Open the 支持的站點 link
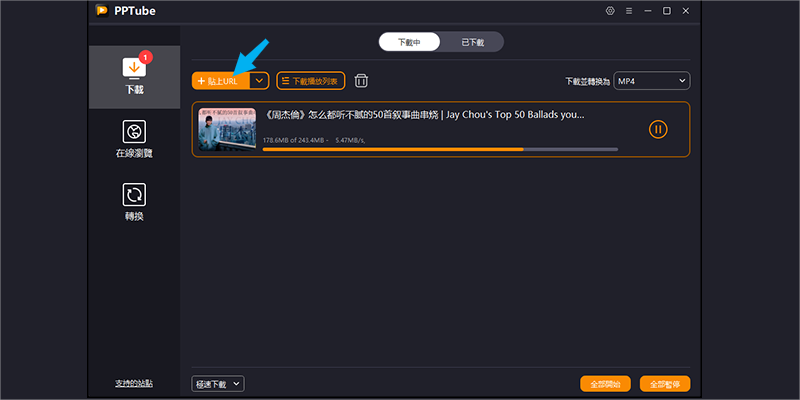The width and height of the screenshot is (800, 400). 134,384
